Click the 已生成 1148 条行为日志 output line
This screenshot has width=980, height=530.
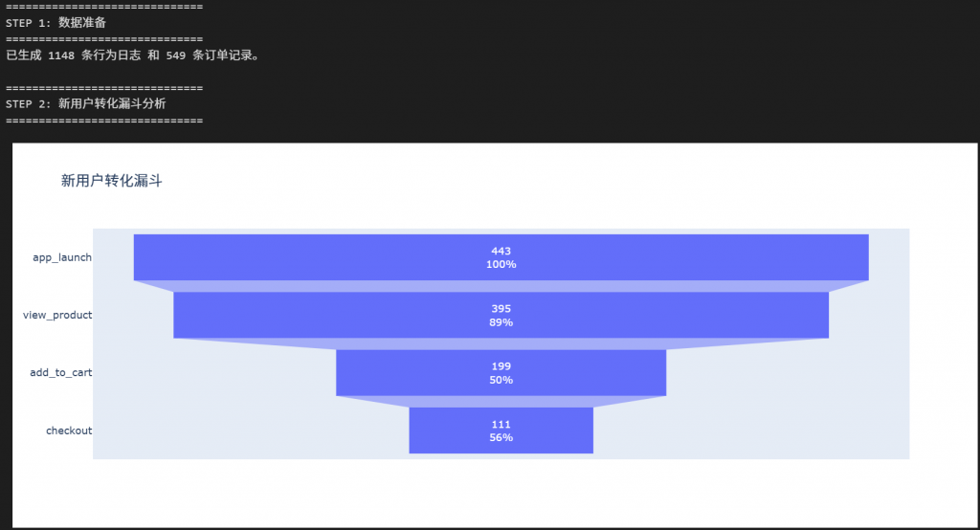[132, 55]
